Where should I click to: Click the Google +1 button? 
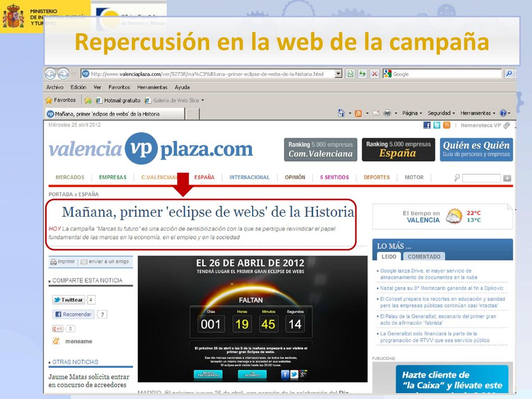click(58, 328)
